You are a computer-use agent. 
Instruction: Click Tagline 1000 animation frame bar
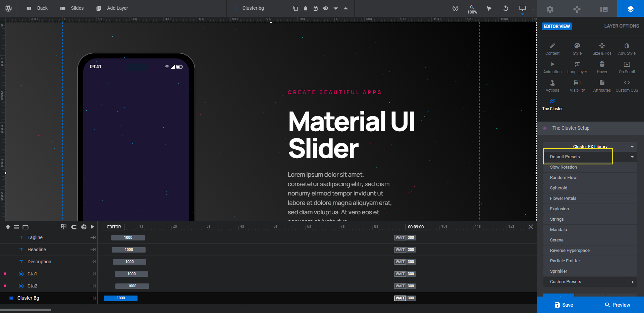pos(128,237)
